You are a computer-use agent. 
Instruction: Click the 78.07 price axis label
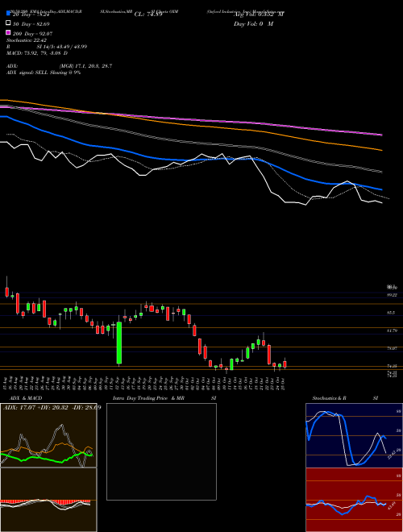393,348
